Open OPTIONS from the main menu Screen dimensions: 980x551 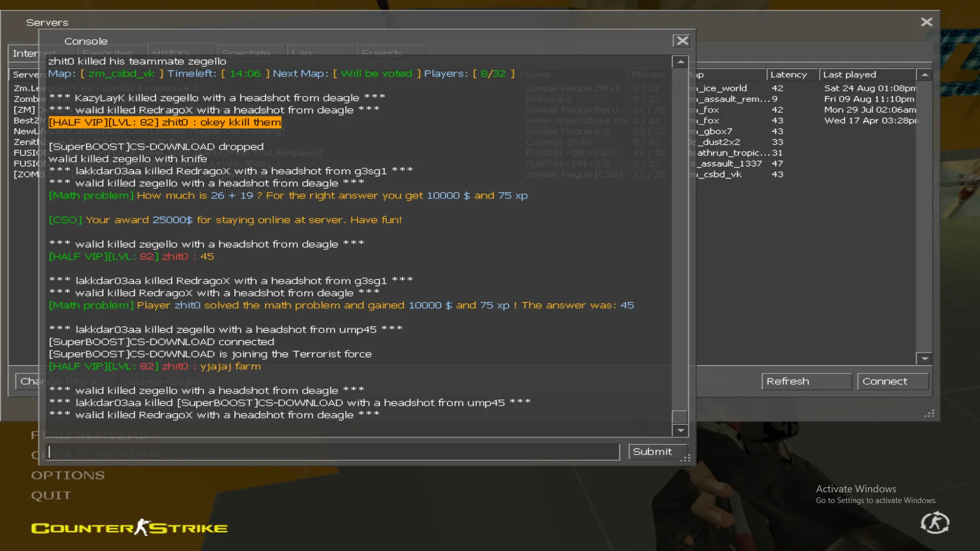coord(68,475)
